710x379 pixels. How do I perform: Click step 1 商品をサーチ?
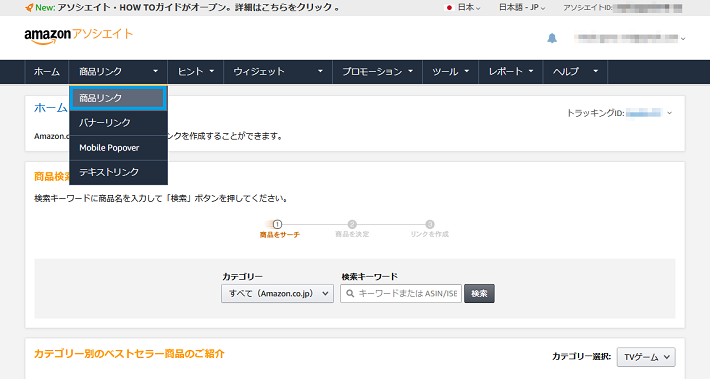click(279, 229)
